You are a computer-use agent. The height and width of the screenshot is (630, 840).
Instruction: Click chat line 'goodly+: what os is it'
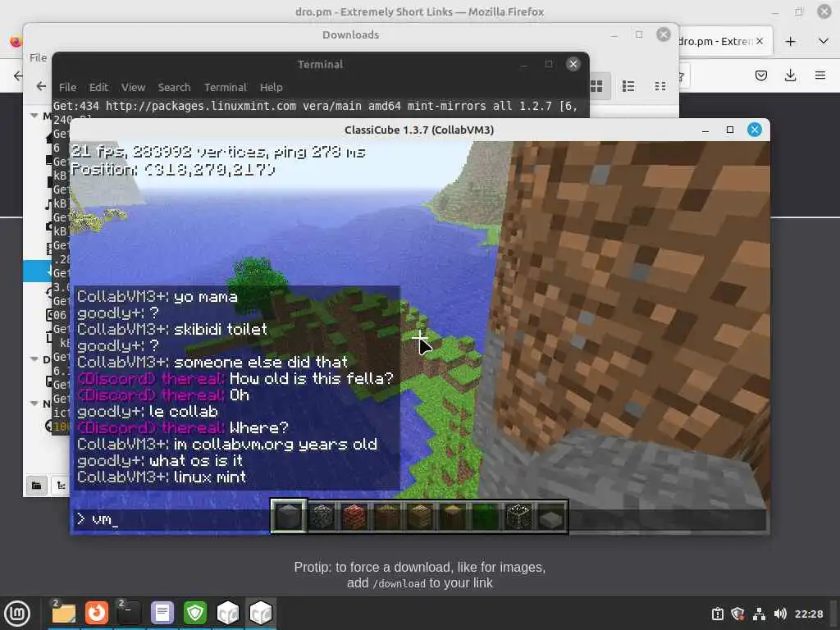[x=160, y=460]
